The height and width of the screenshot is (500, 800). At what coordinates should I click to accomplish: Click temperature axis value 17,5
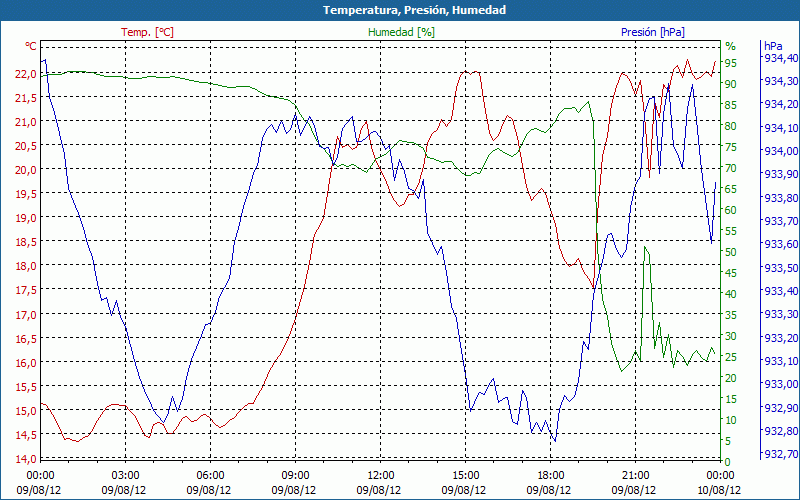pyautogui.click(x=26, y=290)
